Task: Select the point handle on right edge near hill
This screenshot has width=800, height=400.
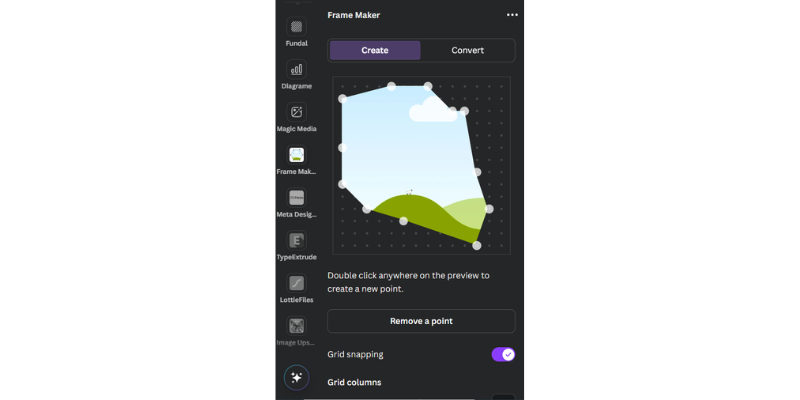Action: coord(489,209)
